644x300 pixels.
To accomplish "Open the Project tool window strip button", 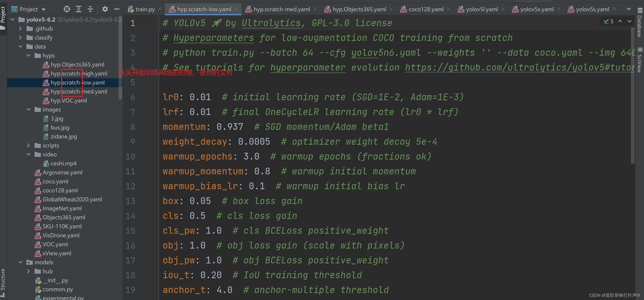I will click(x=3, y=18).
